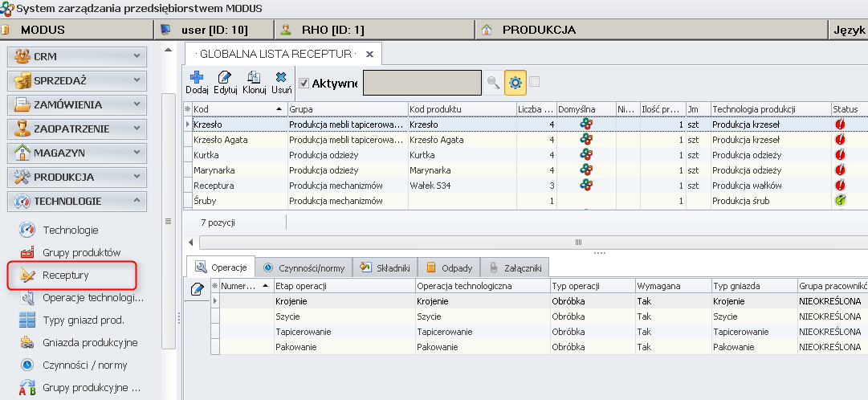Close the GLOBALNA LISTA RECEPTUR tab
868x400 pixels.
point(370,55)
